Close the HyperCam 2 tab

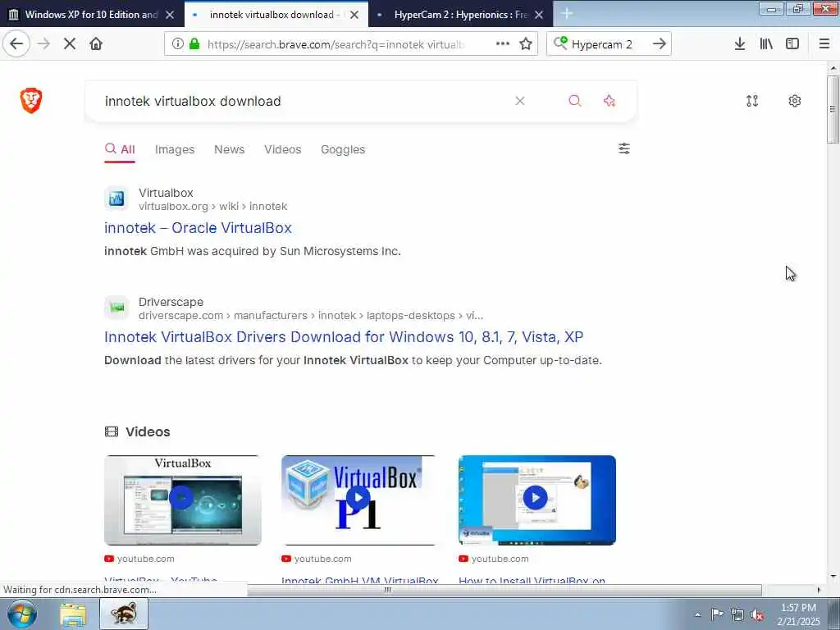(539, 15)
